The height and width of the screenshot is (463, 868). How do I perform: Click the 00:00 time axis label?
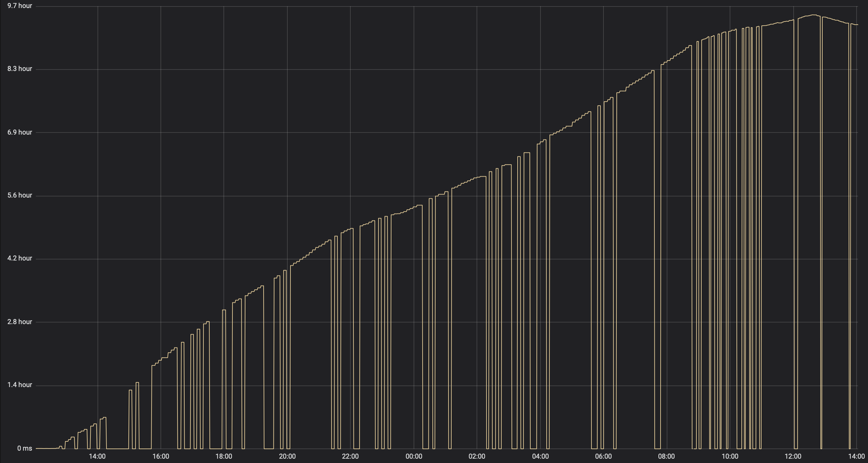tap(414, 456)
